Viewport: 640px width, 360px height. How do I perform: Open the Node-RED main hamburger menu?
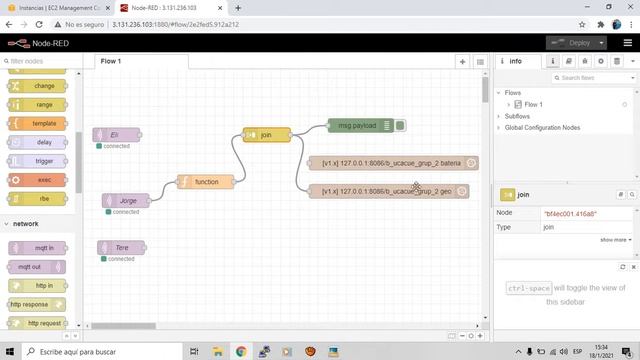click(x=628, y=43)
